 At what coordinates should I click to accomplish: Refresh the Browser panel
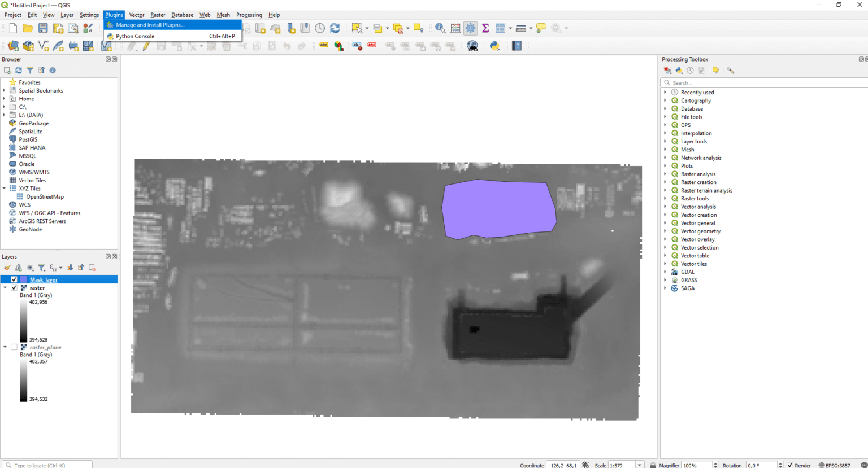19,71
